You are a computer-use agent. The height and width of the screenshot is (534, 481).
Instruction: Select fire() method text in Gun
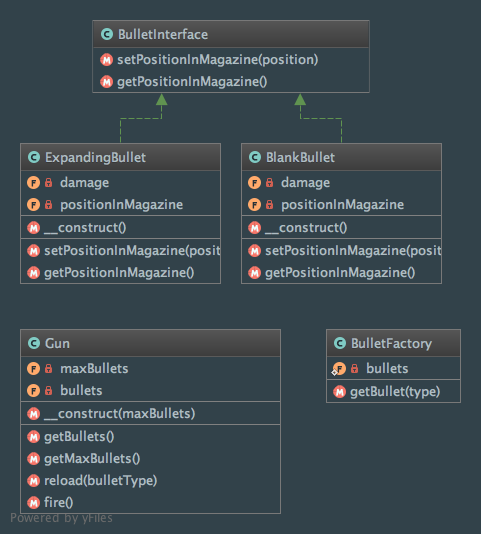pyautogui.click(x=59, y=503)
